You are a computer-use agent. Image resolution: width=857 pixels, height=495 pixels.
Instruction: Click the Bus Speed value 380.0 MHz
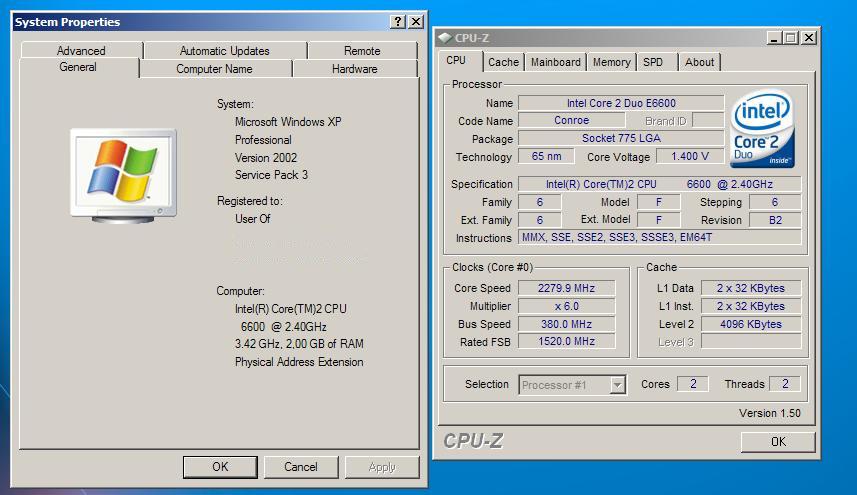(566, 324)
